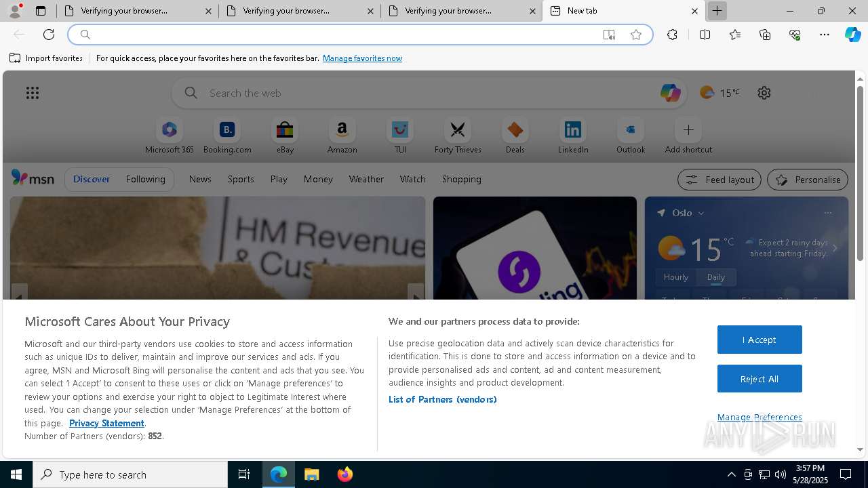Open Weather section in MSN menu
The height and width of the screenshot is (488, 868).
[x=366, y=179]
